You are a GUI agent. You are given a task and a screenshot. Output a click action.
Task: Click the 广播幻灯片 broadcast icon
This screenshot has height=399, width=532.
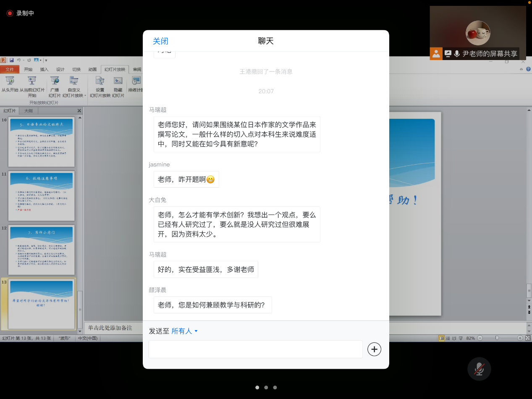coord(55,81)
